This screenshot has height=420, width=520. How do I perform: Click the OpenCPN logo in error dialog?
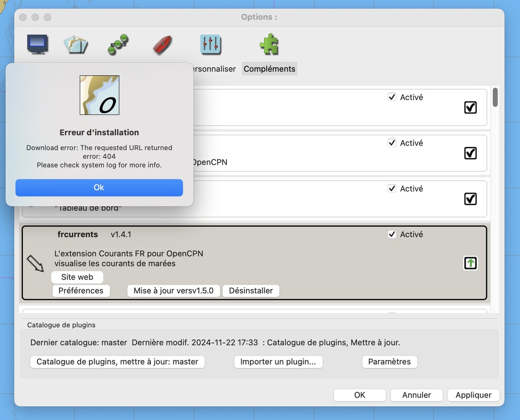tap(99, 95)
